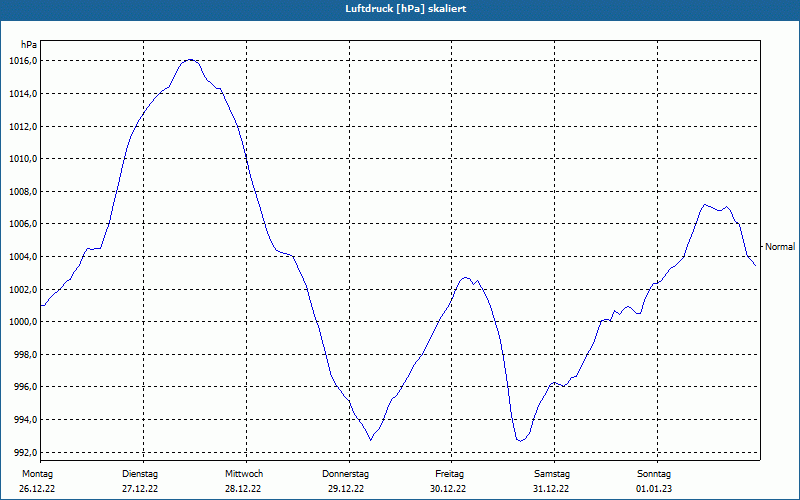Click the 996,0 axis value
The height and width of the screenshot is (500, 800).
click(x=25, y=388)
